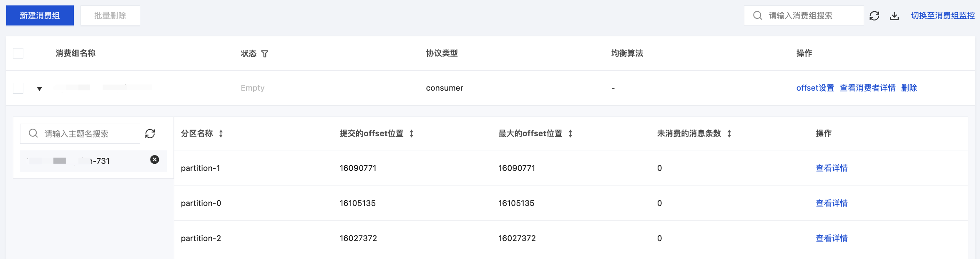Collapse the expanded consumer group row

pos(40,89)
